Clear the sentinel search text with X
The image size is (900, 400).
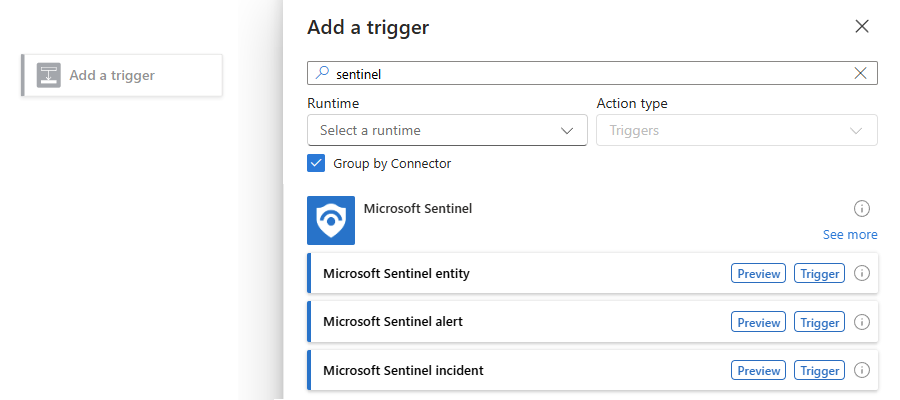860,73
